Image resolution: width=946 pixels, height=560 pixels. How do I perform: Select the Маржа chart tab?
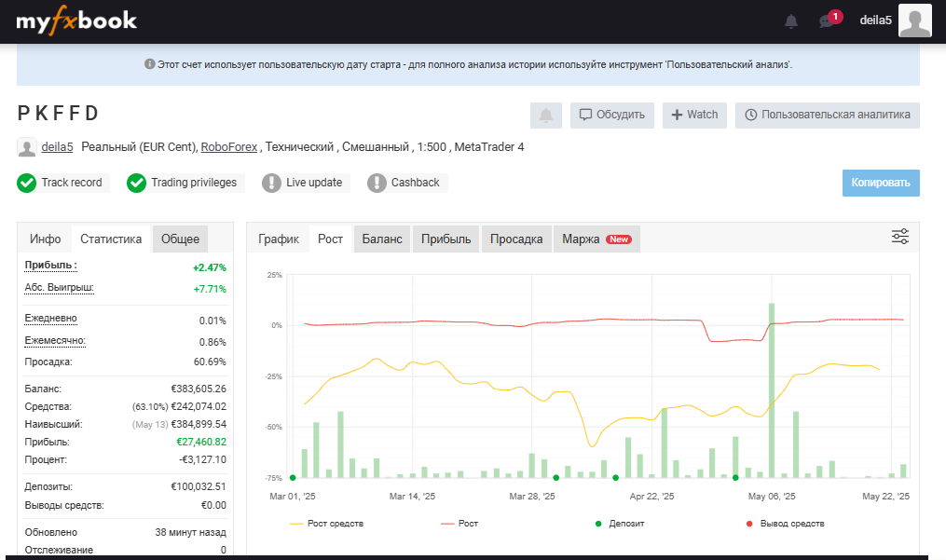596,239
